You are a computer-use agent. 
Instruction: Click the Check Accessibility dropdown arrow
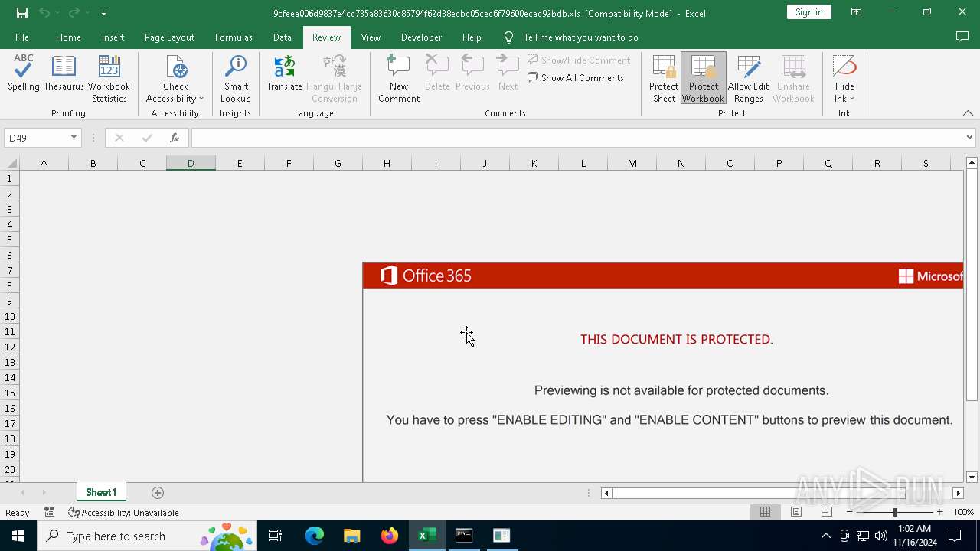(x=201, y=99)
